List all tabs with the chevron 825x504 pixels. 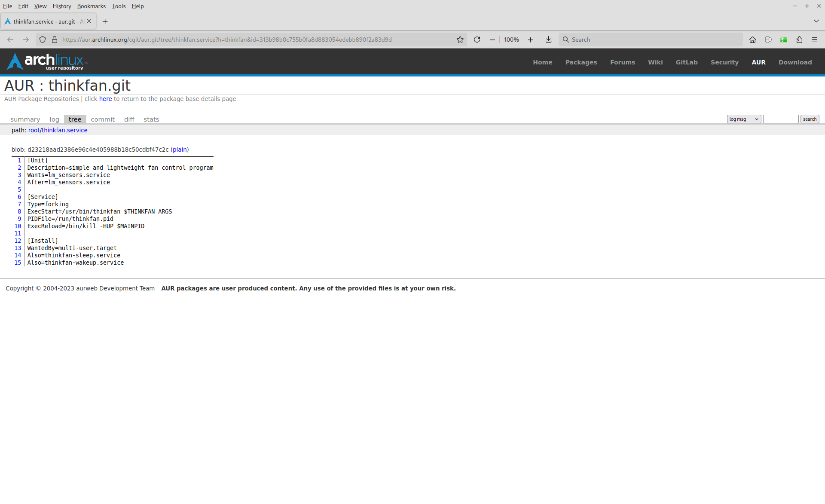click(816, 21)
